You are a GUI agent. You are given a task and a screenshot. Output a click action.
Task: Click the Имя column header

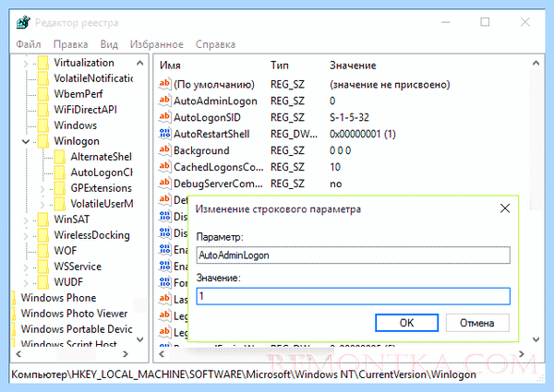point(170,65)
